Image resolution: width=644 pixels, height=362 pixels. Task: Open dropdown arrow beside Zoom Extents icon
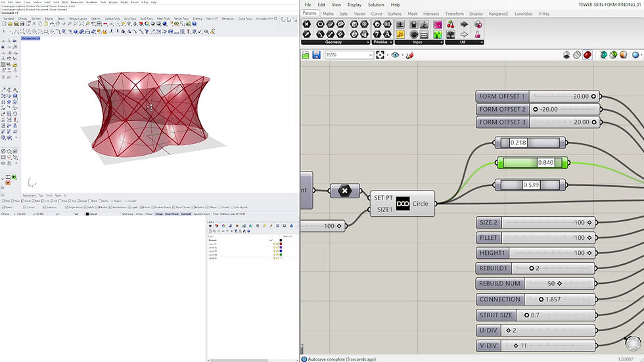coord(387,55)
